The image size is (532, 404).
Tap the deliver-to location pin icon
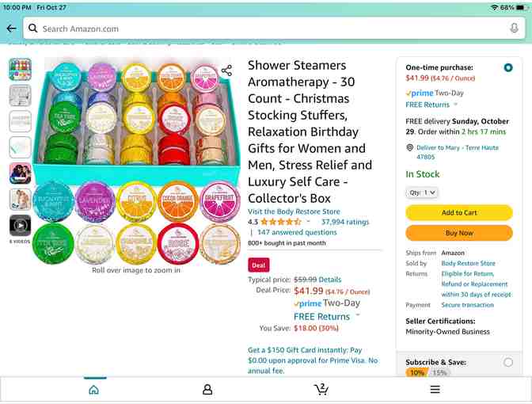click(x=409, y=147)
